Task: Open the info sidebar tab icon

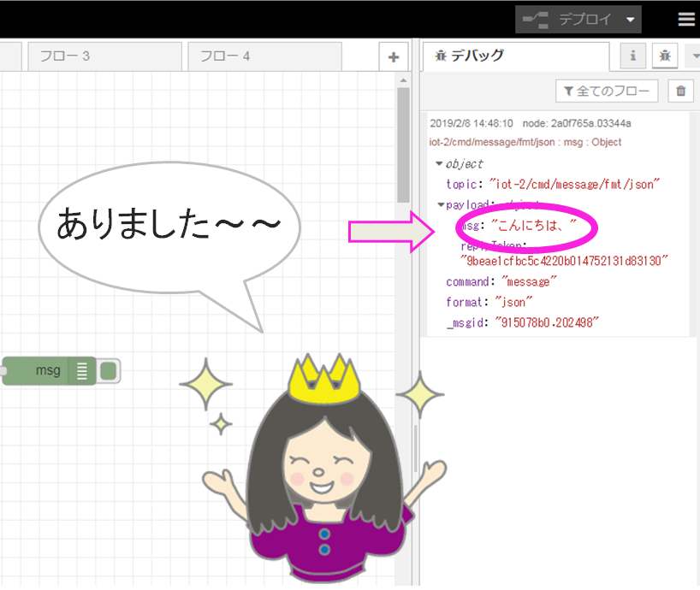Action: (x=632, y=56)
